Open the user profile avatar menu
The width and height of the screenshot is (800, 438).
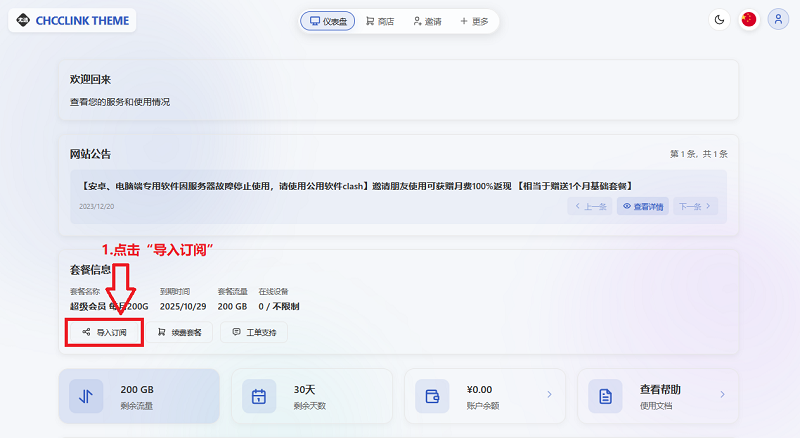tap(778, 20)
